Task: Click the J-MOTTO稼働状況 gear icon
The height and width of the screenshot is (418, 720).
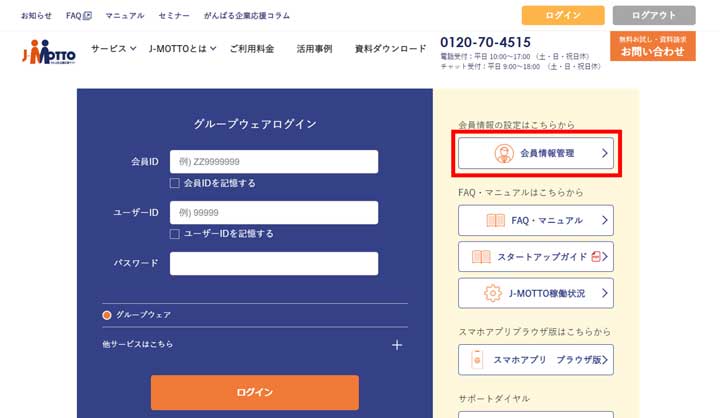Action: pyautogui.click(x=493, y=293)
